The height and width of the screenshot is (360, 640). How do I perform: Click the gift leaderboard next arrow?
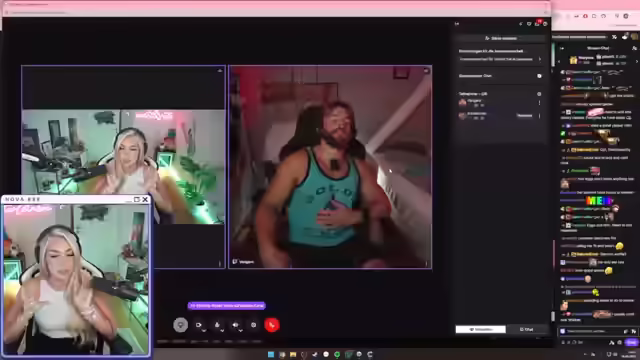tap(637, 61)
